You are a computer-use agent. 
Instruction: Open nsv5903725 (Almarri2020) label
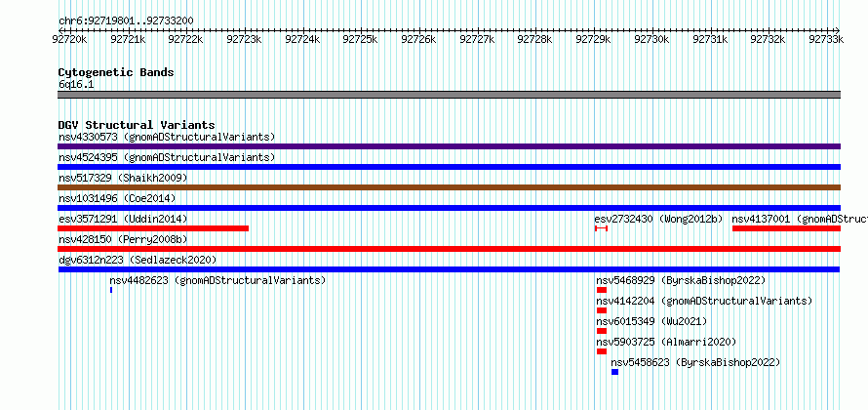pos(666,342)
